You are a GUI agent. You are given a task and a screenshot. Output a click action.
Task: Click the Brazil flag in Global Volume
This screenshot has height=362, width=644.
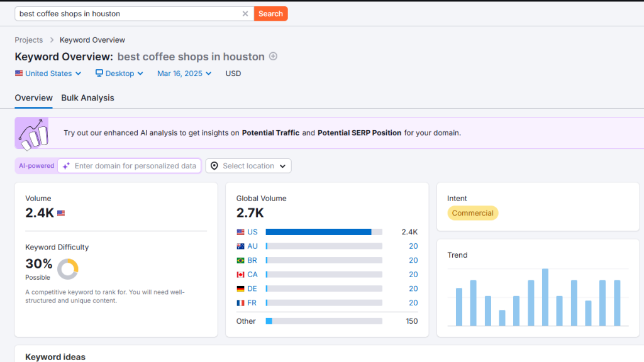(240, 260)
